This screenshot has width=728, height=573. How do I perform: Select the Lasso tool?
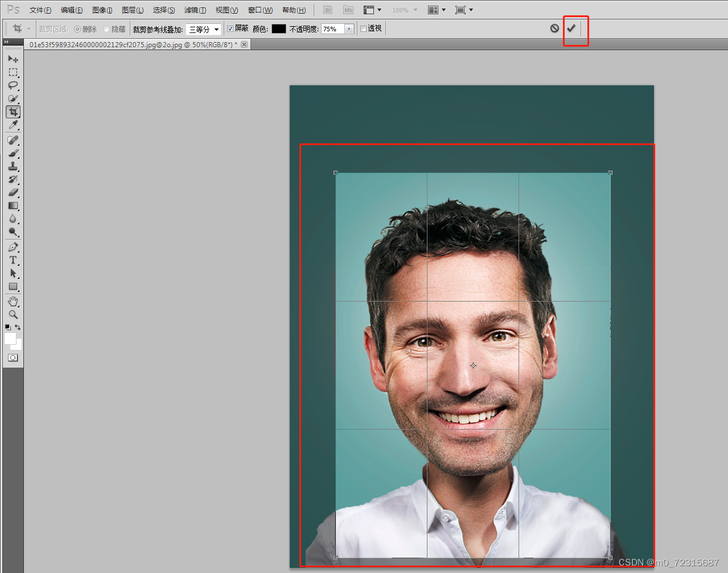(x=13, y=85)
